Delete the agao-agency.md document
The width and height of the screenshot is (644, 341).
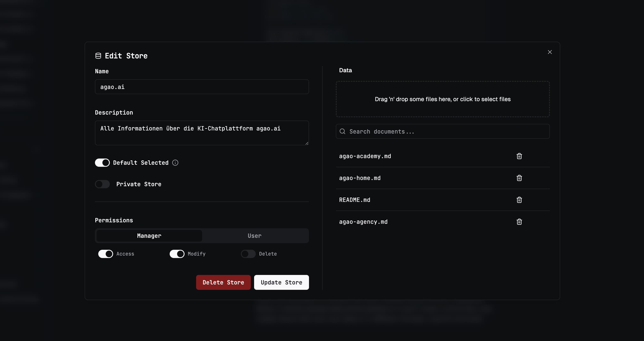point(519,221)
